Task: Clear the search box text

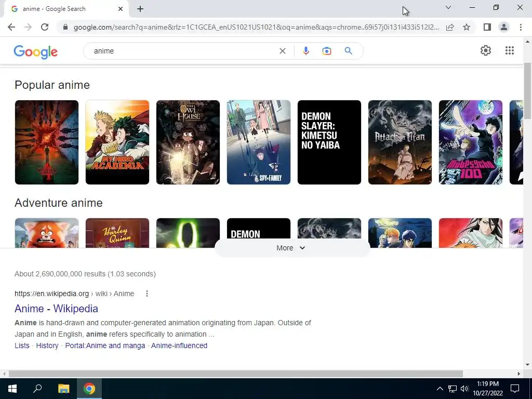Action: click(x=282, y=51)
